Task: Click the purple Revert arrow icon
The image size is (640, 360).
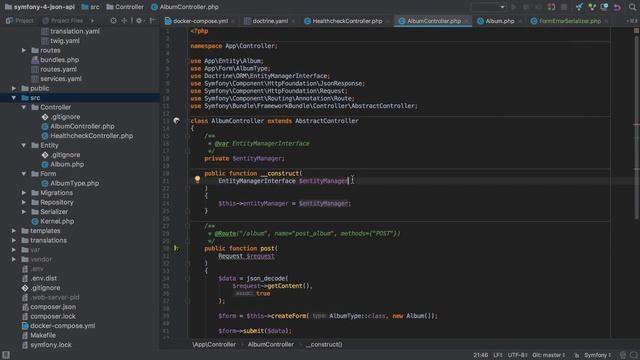Action: (617, 7)
